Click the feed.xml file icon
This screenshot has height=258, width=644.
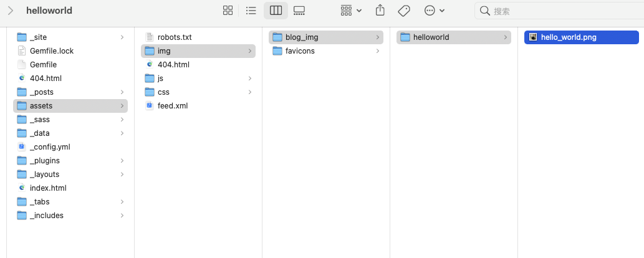click(150, 106)
